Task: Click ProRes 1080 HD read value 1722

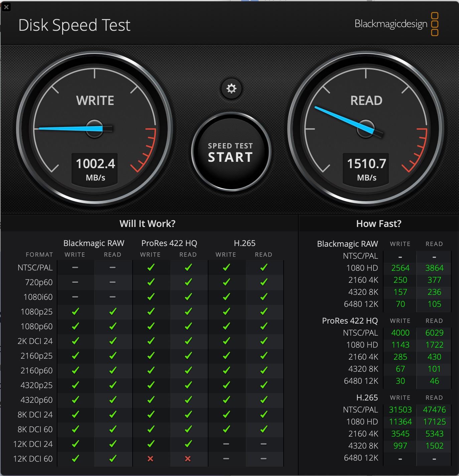Action: point(434,345)
